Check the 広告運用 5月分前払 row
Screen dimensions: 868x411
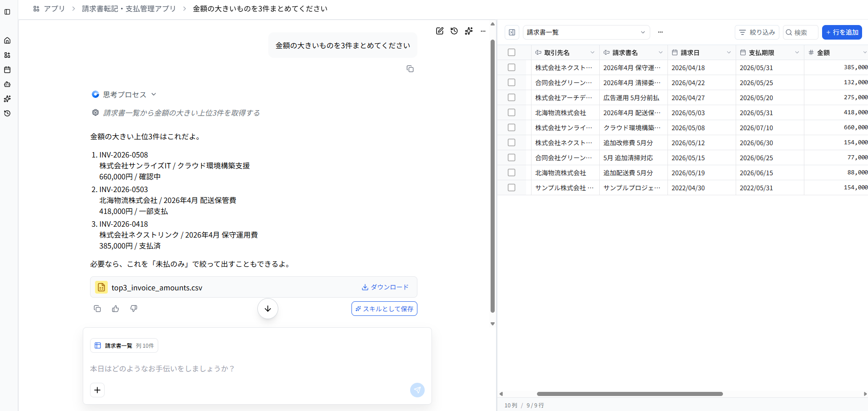512,97
